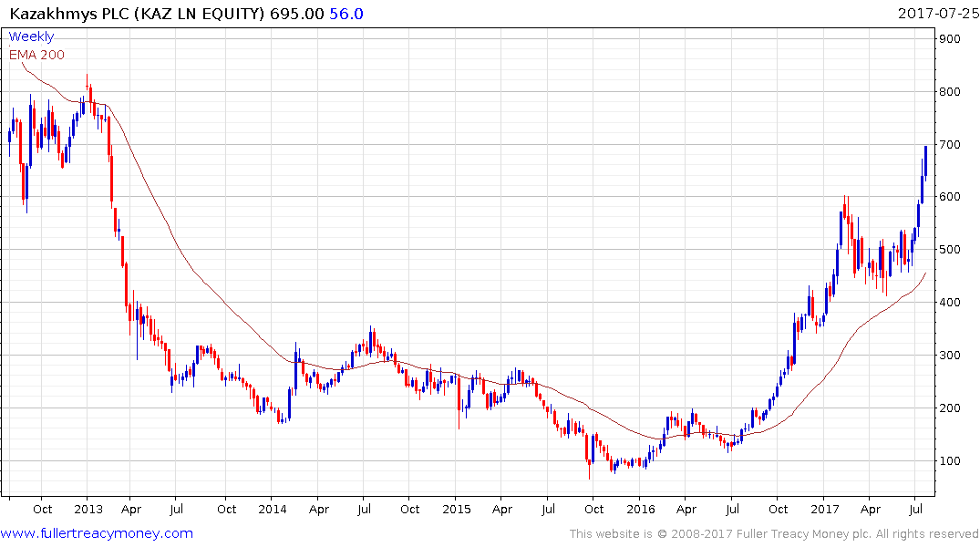Click the 2016 year label on time axis
The height and width of the screenshot is (547, 980).
coord(641,509)
